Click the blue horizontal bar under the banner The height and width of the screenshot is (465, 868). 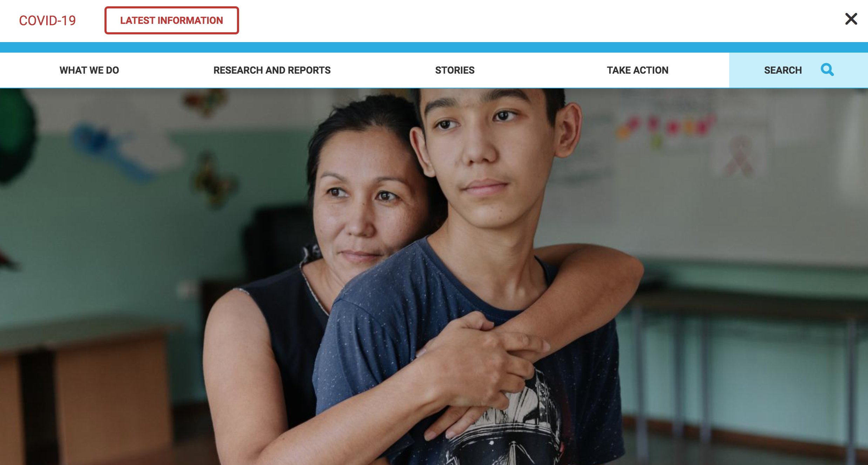pos(434,47)
